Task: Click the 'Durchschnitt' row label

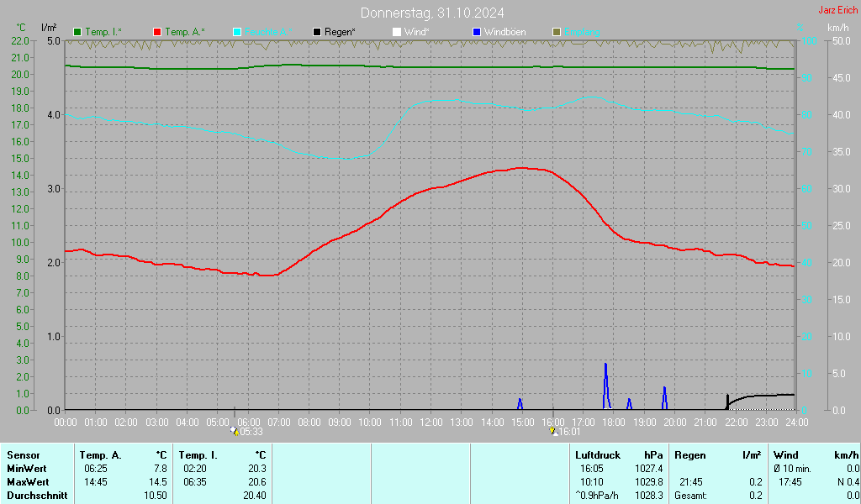Action: click(37, 496)
